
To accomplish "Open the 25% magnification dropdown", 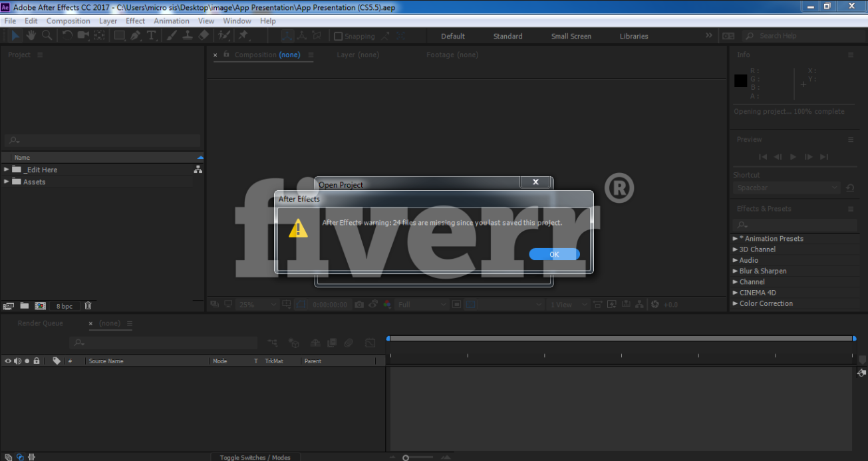I will [257, 304].
